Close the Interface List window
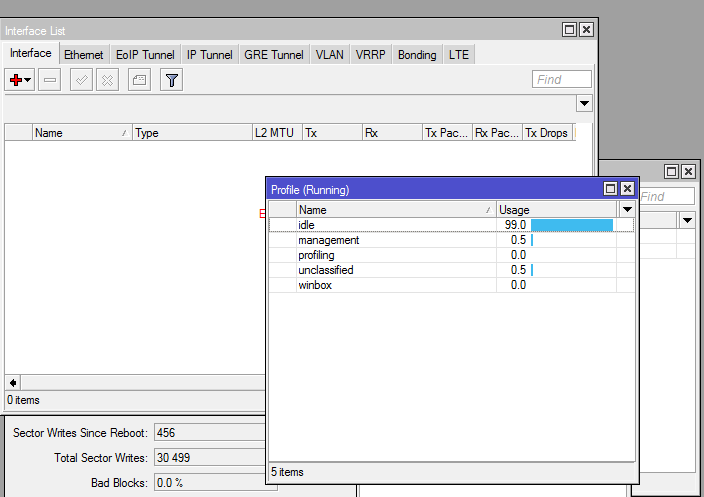The width and height of the screenshot is (704, 497). (586, 30)
